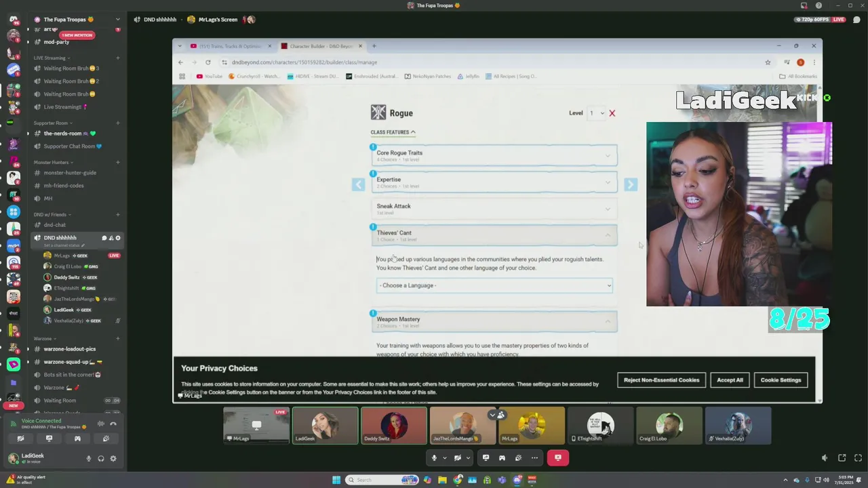
Task: Open Choose a Language dropdown in stream
Action: tap(494, 285)
